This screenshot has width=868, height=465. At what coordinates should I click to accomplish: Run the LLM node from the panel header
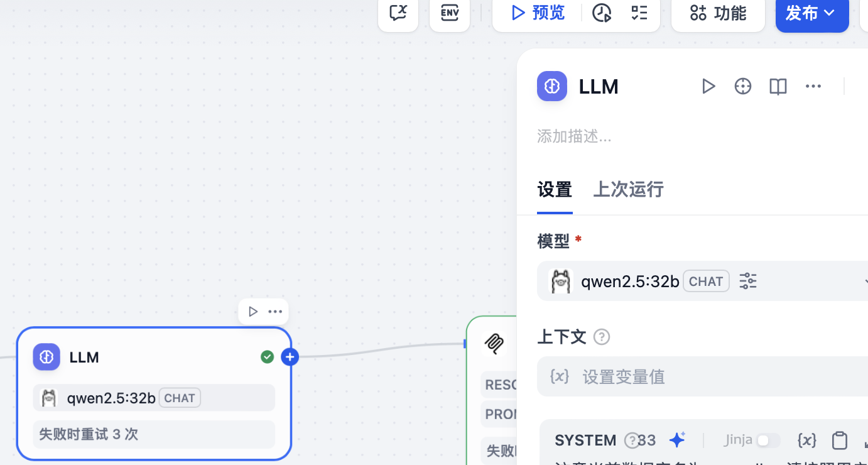pyautogui.click(x=708, y=86)
